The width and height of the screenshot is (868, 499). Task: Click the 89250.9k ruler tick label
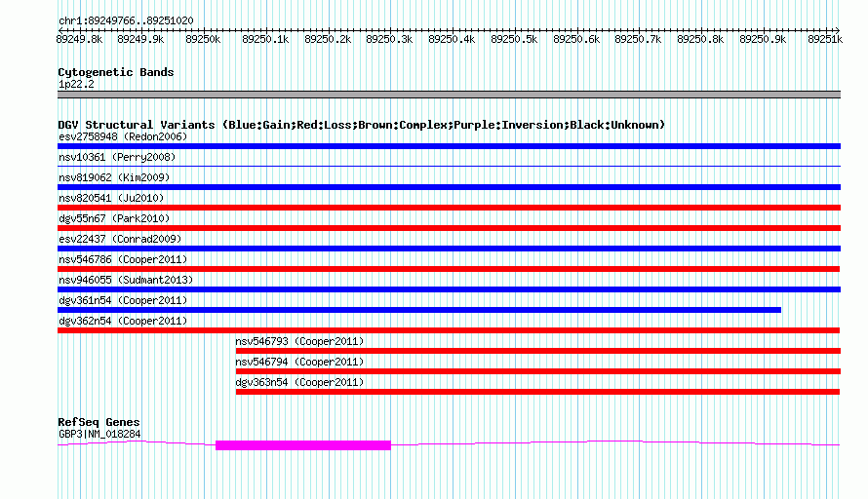tap(763, 39)
